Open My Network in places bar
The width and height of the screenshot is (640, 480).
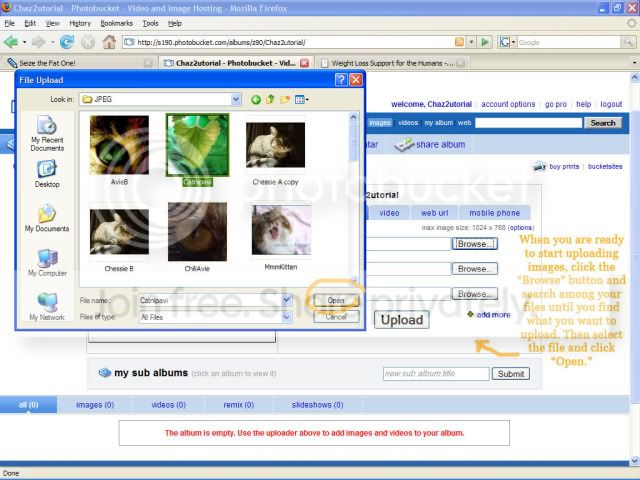[x=47, y=305]
